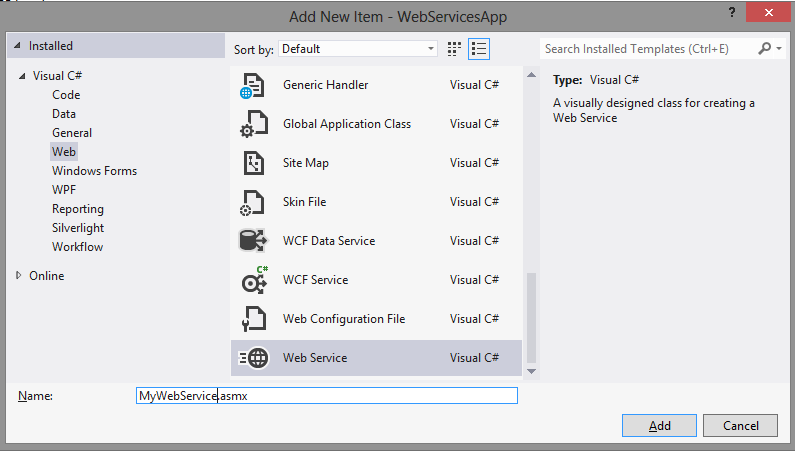Collapse the Visual C# tree node

[x=22, y=76]
